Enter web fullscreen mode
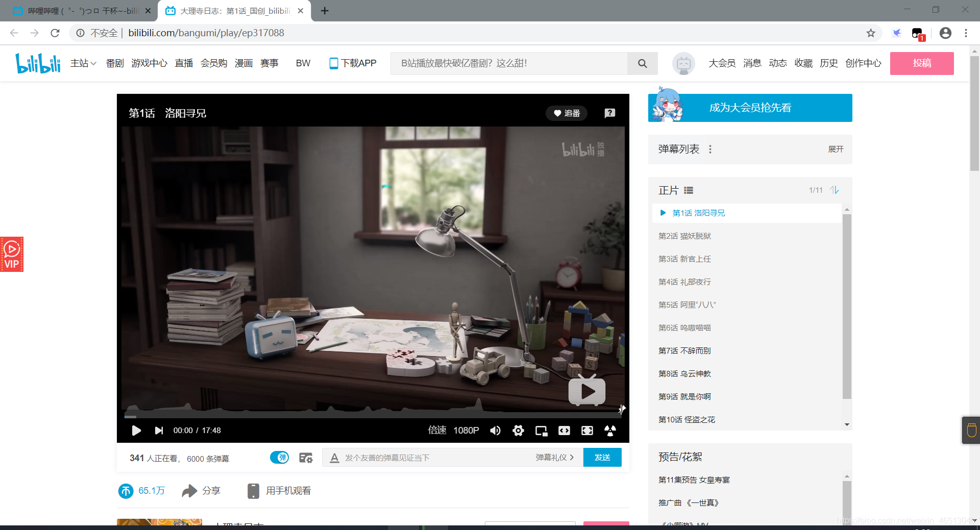The width and height of the screenshot is (980, 530). coord(587,431)
